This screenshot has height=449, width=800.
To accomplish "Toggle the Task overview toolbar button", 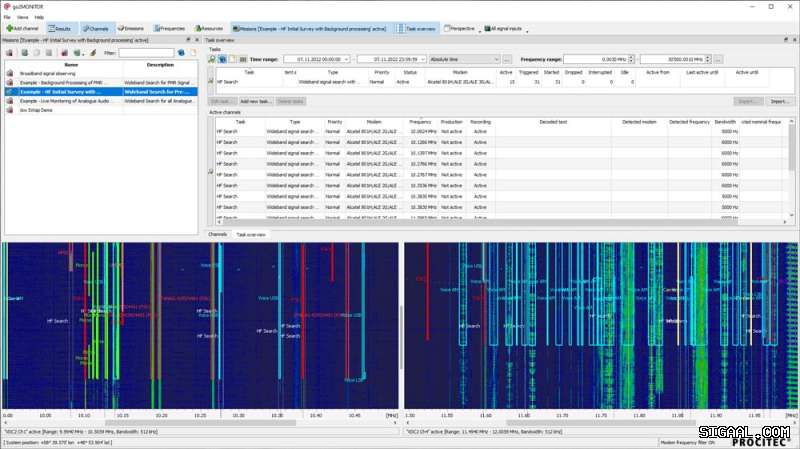I will pyautogui.click(x=416, y=29).
